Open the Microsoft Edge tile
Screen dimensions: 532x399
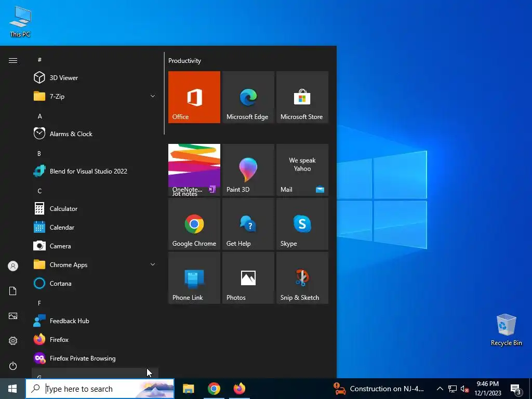(x=248, y=97)
